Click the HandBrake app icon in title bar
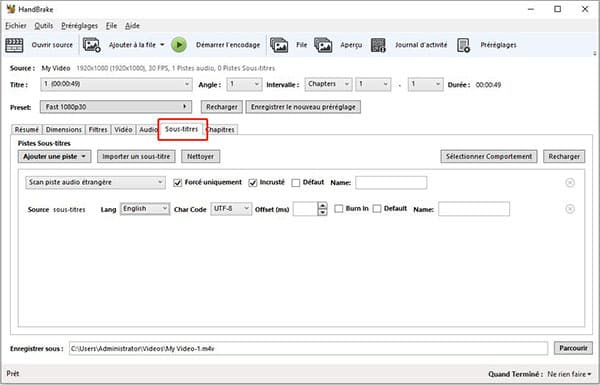 [11, 9]
